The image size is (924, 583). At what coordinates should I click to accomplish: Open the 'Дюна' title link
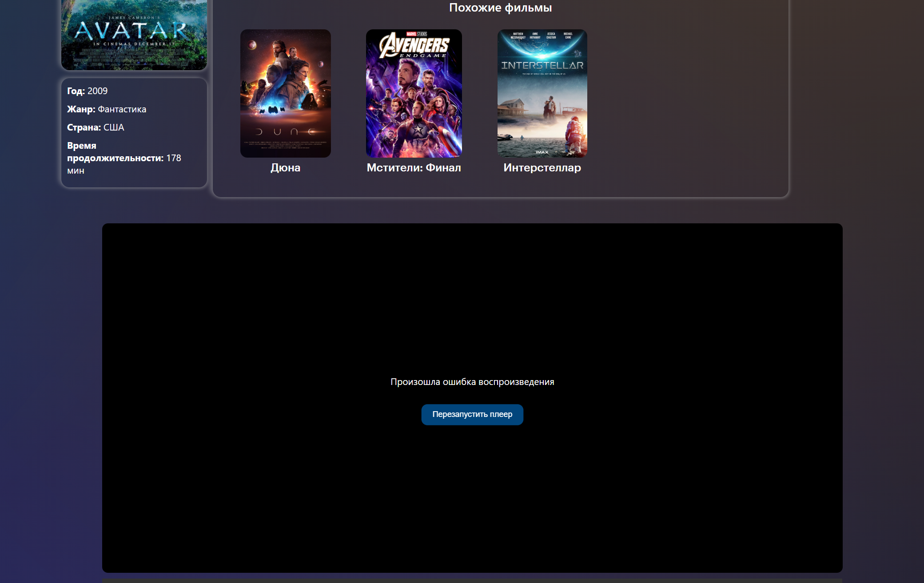pos(285,168)
